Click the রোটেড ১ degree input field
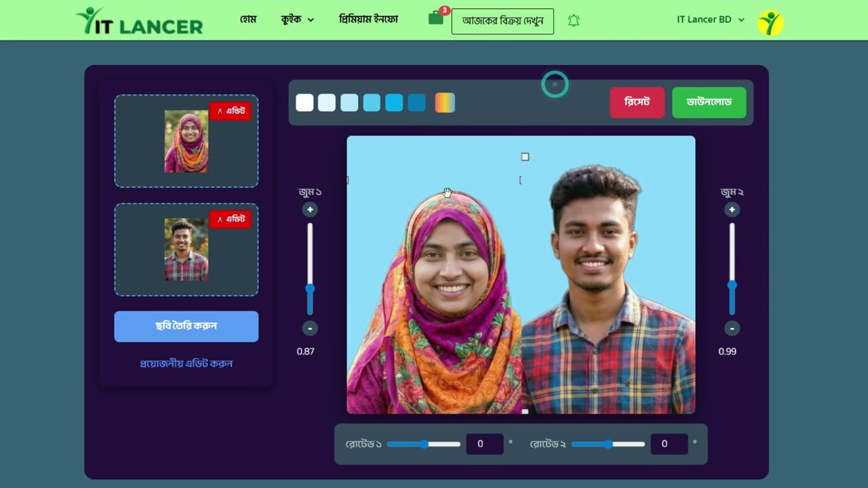This screenshot has height=488, width=868. point(485,444)
